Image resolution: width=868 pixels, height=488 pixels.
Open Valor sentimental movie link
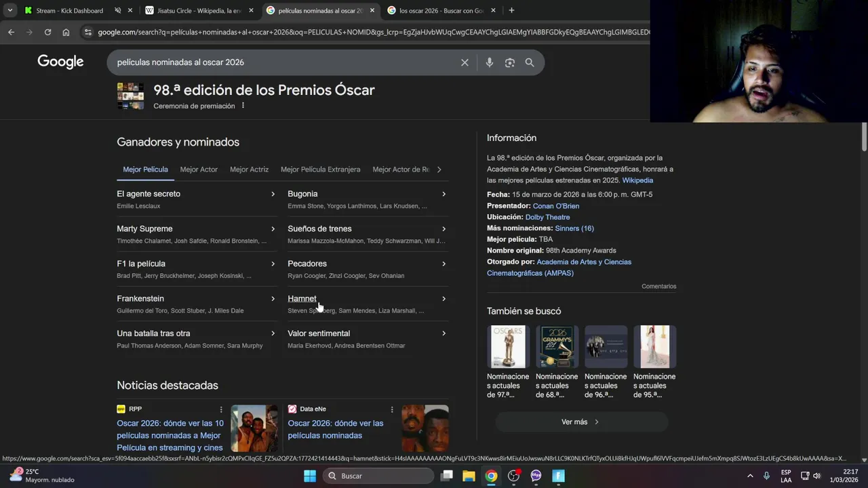[319, 333]
